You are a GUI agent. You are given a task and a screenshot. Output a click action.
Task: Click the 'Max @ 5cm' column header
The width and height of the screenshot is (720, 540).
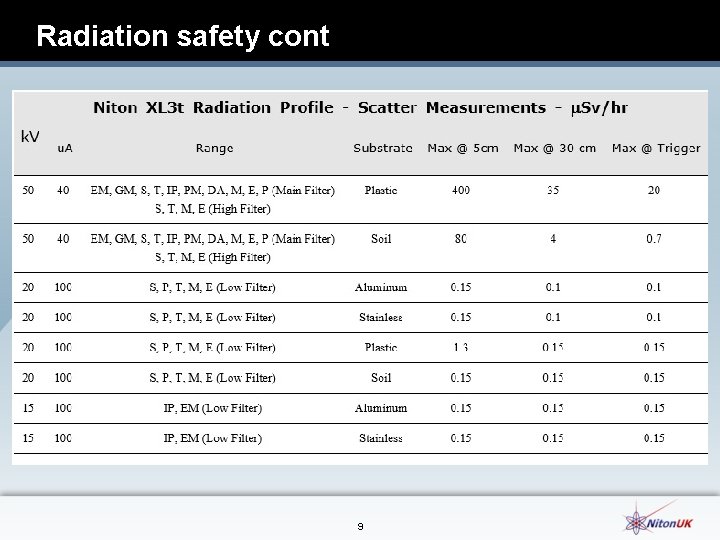(463, 148)
